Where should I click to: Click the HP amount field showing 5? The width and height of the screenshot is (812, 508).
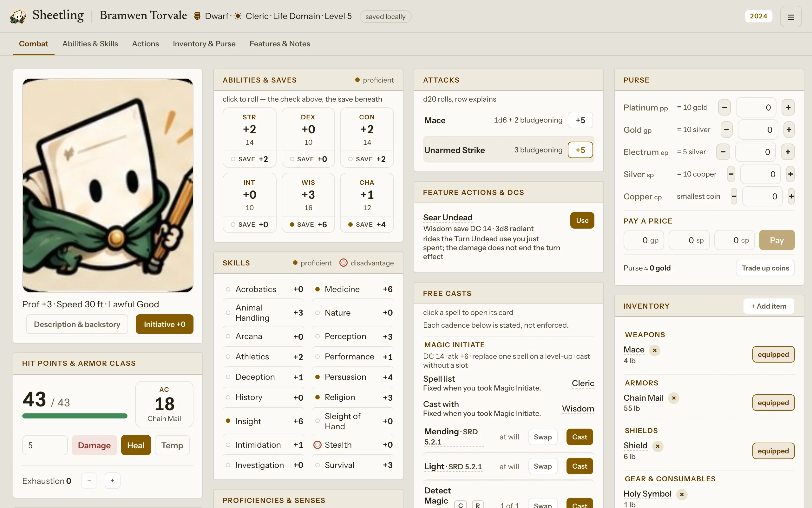pos(45,445)
